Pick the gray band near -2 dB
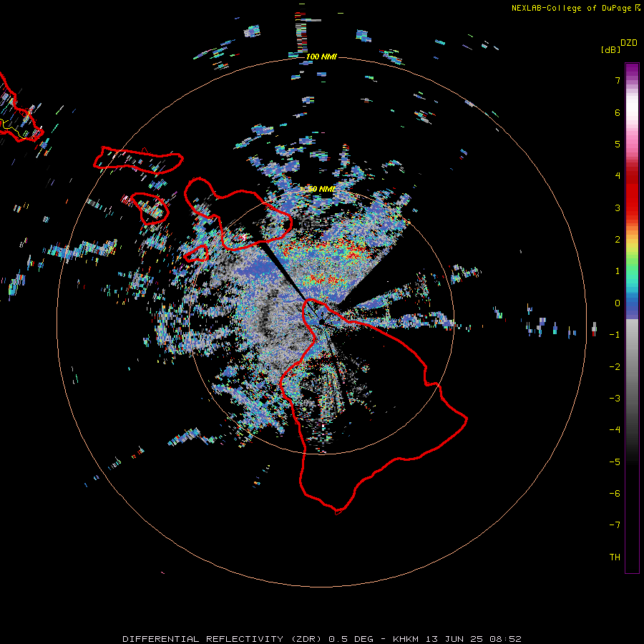The image size is (644, 644). pos(632,367)
